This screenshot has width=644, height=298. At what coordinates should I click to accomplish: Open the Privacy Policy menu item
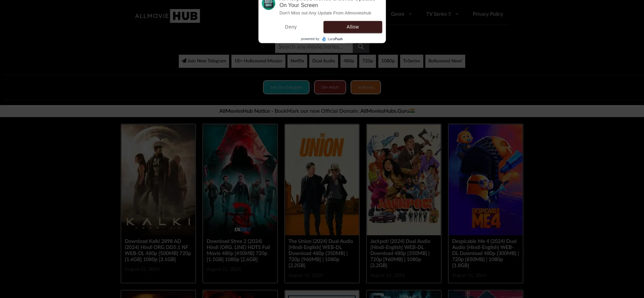click(488, 14)
